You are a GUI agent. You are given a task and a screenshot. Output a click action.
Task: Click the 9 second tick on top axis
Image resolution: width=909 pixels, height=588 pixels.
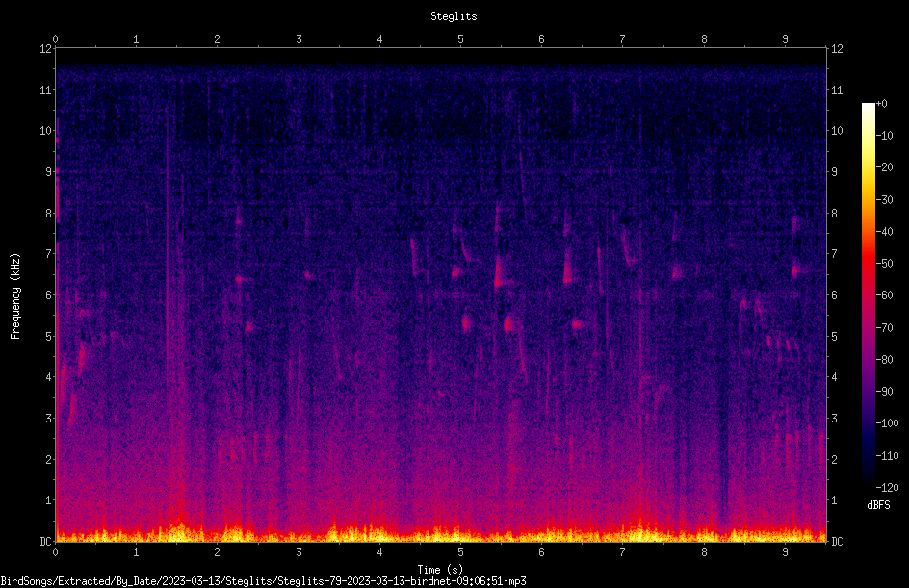pyautogui.click(x=785, y=39)
